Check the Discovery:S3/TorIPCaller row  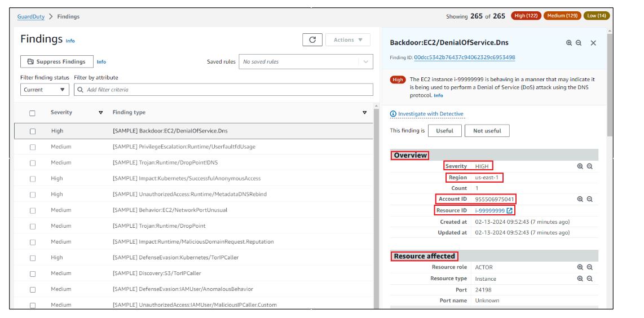tap(33, 273)
